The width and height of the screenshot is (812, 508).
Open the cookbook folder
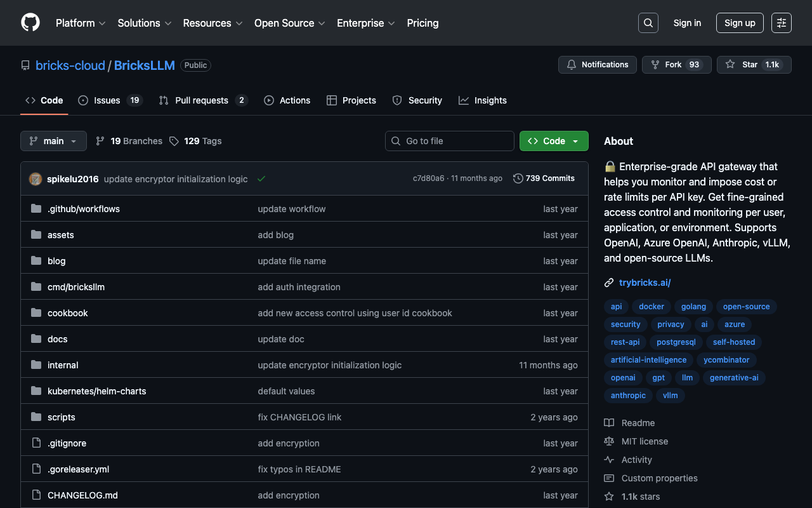[68, 313]
